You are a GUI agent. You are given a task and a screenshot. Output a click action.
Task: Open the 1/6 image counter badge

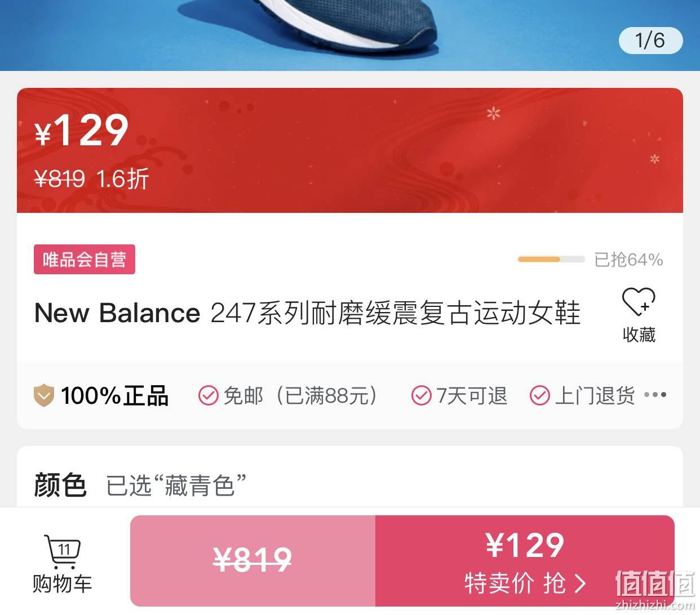[x=650, y=41]
